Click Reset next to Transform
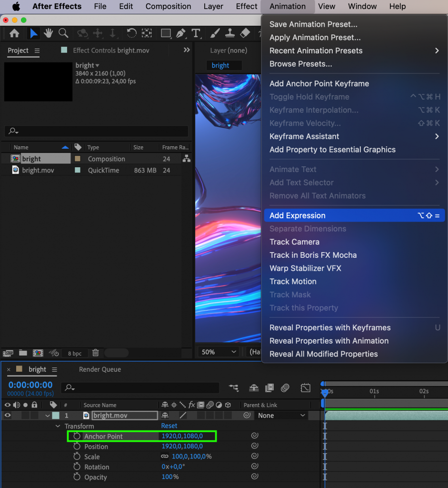Screen dimensions: 448x488 (169, 426)
